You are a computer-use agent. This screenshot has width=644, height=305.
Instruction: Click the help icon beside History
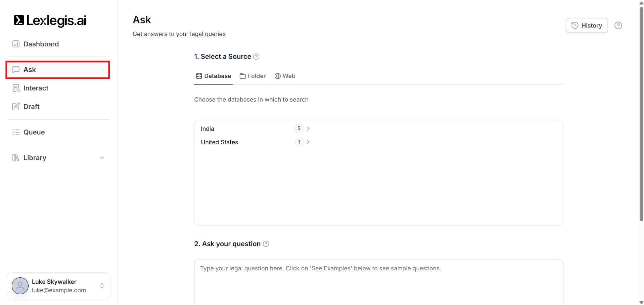(618, 26)
